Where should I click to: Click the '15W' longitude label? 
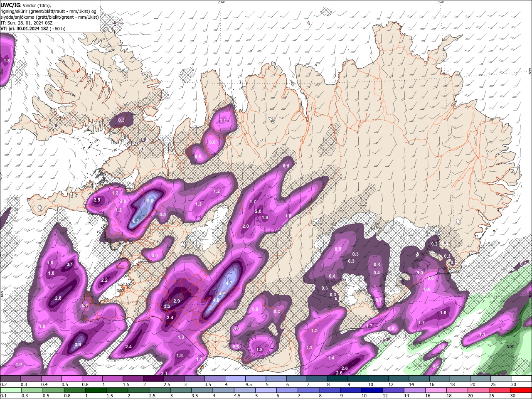click(440, 2)
